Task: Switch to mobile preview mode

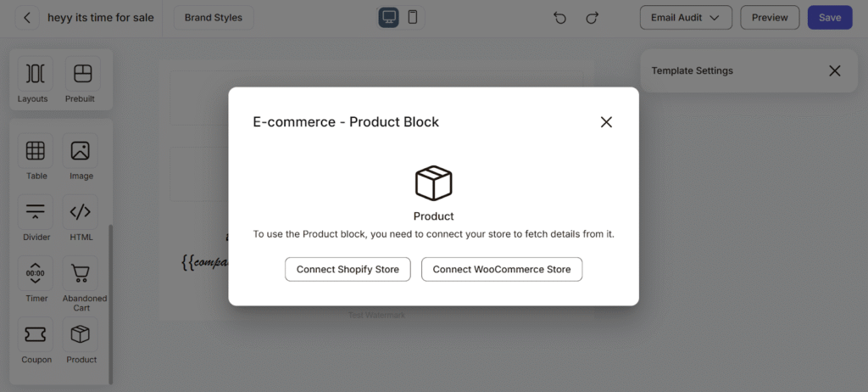Action: click(x=413, y=17)
